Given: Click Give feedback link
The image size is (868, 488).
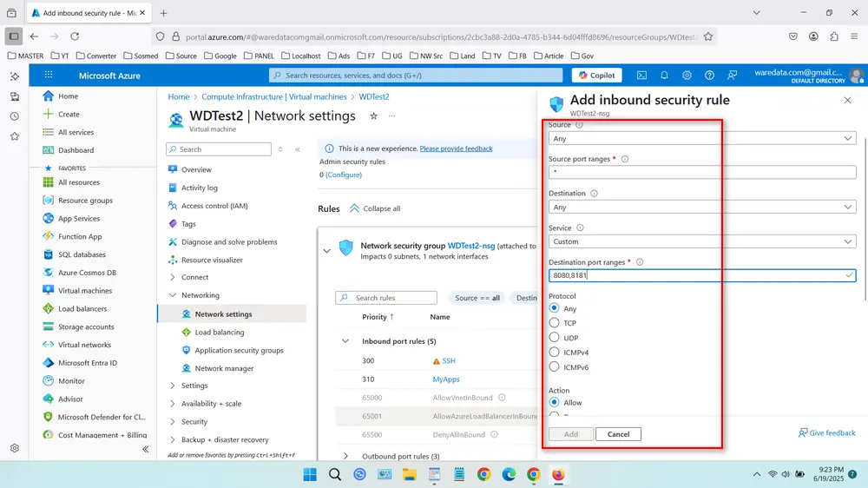Looking at the screenshot, I should click(x=827, y=432).
